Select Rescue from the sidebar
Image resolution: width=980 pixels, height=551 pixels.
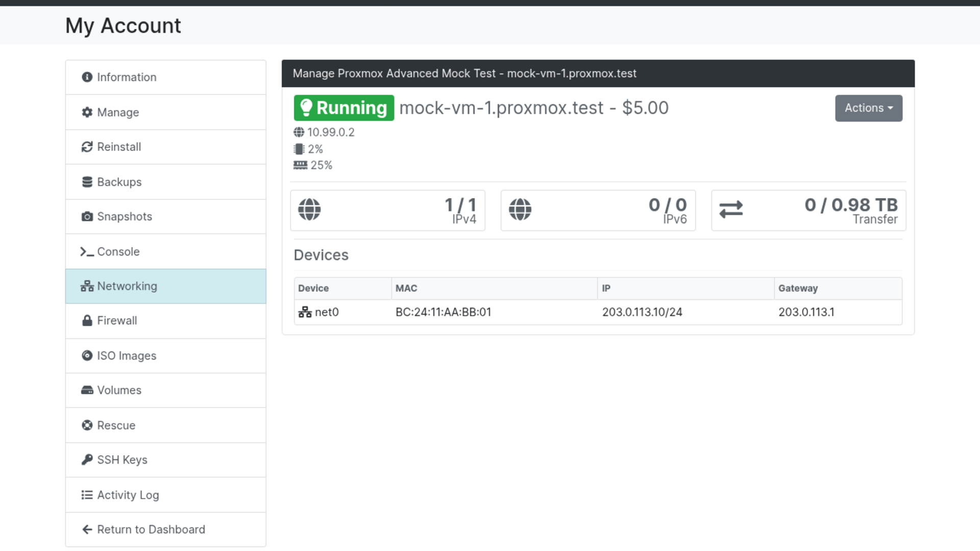165,425
